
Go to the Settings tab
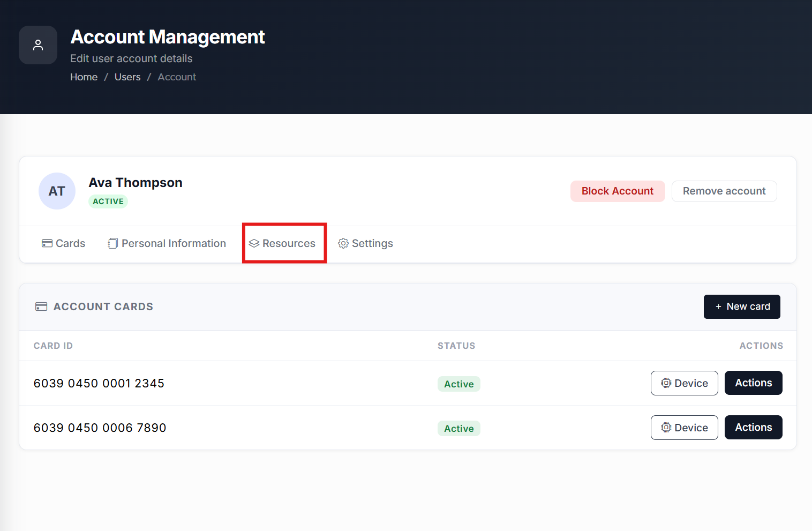[x=365, y=243]
